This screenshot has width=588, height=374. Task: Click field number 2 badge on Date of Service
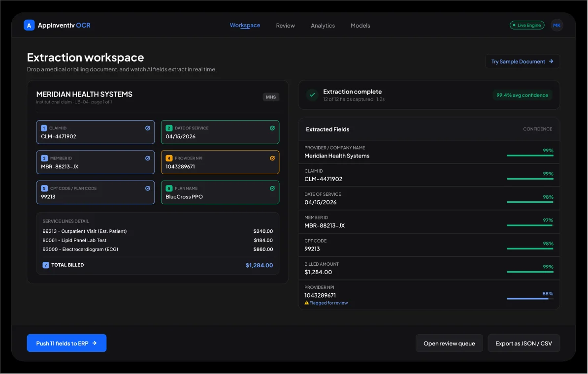[169, 128]
